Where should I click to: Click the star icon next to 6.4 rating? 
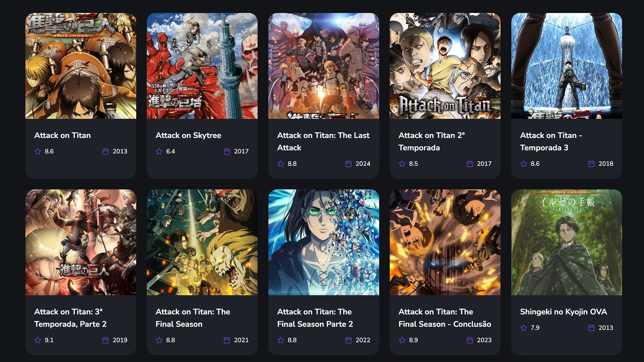coord(159,152)
